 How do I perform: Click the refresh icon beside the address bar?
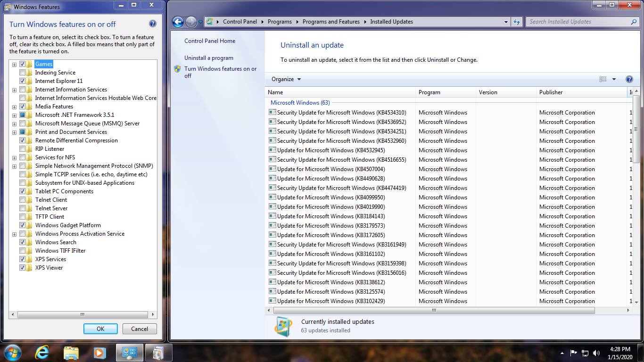tap(517, 22)
